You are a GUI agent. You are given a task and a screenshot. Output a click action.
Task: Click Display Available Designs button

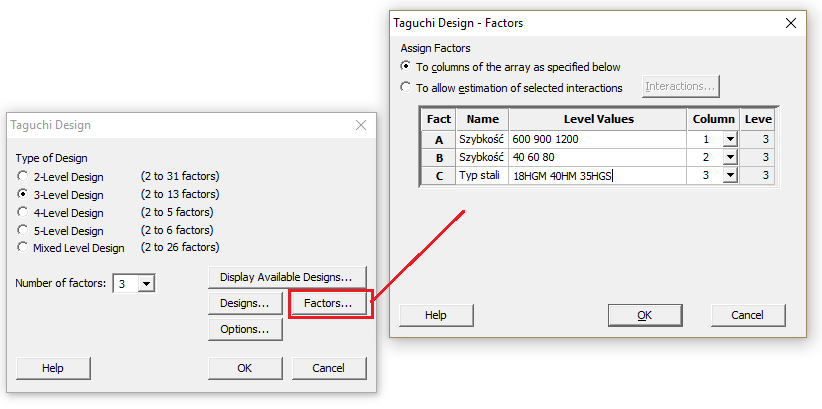click(x=286, y=276)
